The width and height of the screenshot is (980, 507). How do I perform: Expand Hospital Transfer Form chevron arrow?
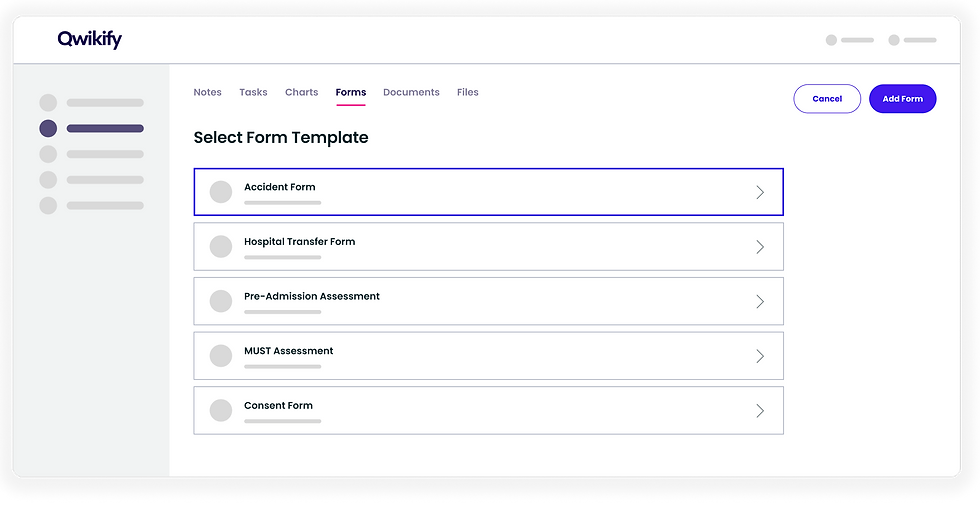pyautogui.click(x=760, y=247)
